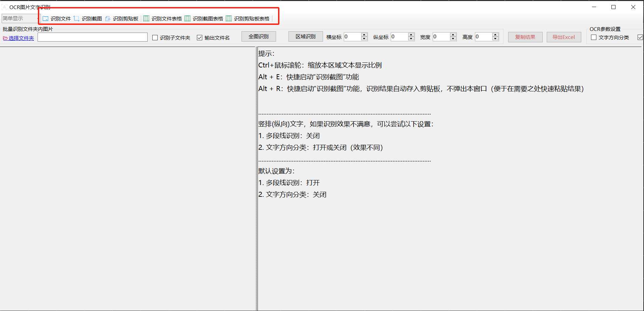
Task: Click the 默认设置为： line
Action: 277,171
